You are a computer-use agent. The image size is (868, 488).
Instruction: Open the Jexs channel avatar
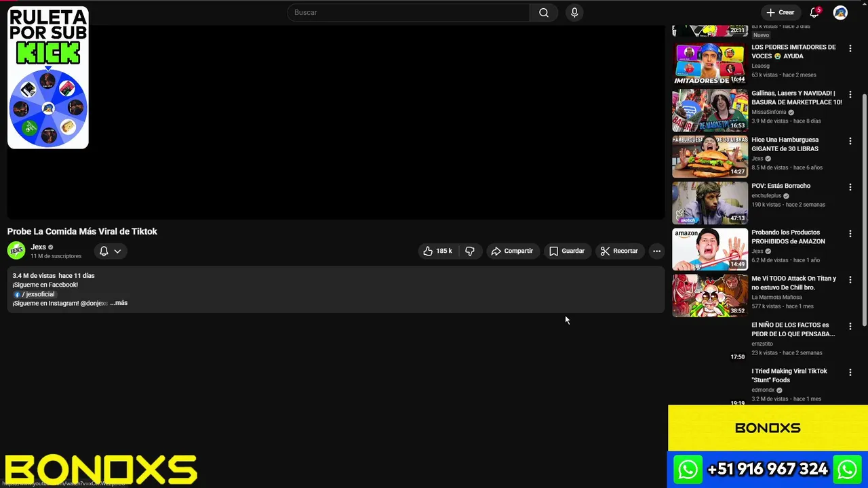pyautogui.click(x=16, y=251)
